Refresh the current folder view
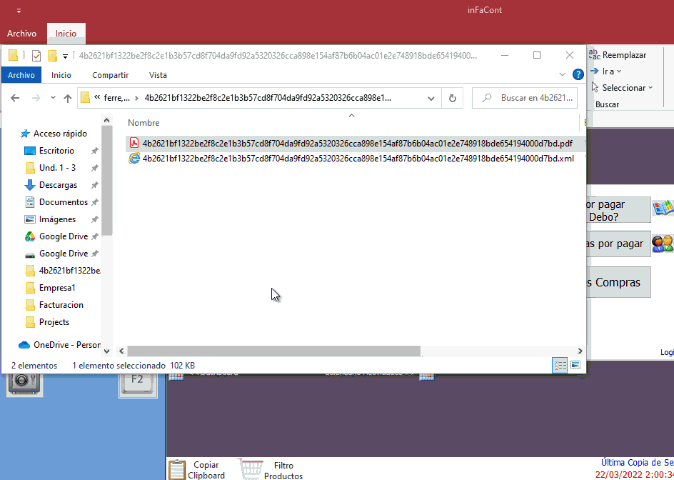674x480 pixels. click(x=452, y=98)
